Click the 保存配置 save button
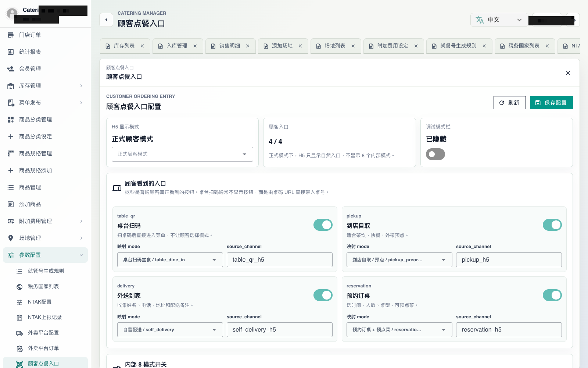588x368 pixels. click(x=552, y=103)
